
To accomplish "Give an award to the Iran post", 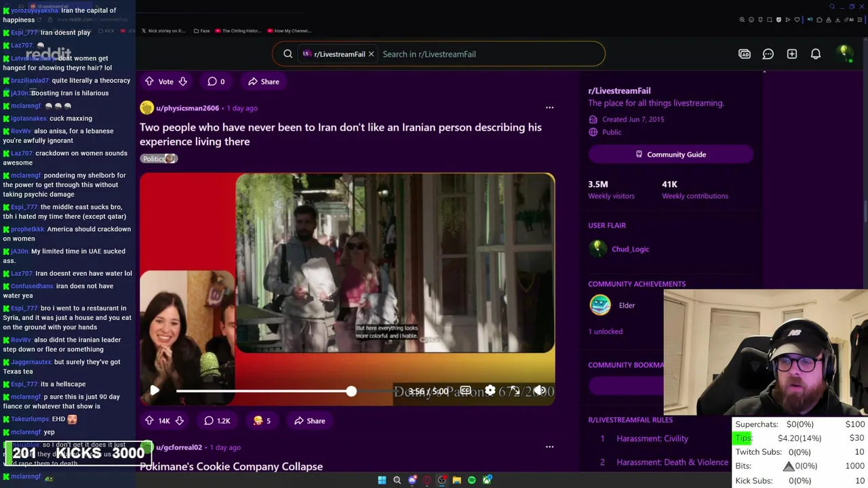I will pyautogui.click(x=262, y=421).
